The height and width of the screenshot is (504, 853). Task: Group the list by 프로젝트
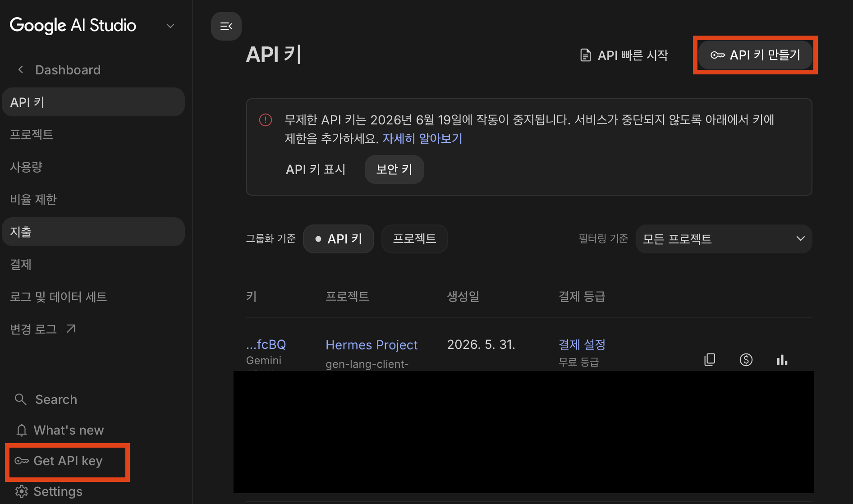click(x=414, y=239)
